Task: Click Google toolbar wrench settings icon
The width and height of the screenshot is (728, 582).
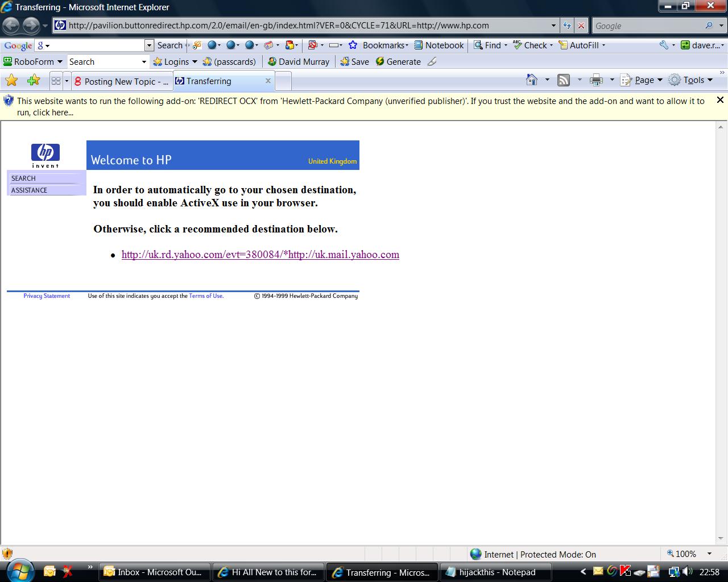Action: (664, 45)
